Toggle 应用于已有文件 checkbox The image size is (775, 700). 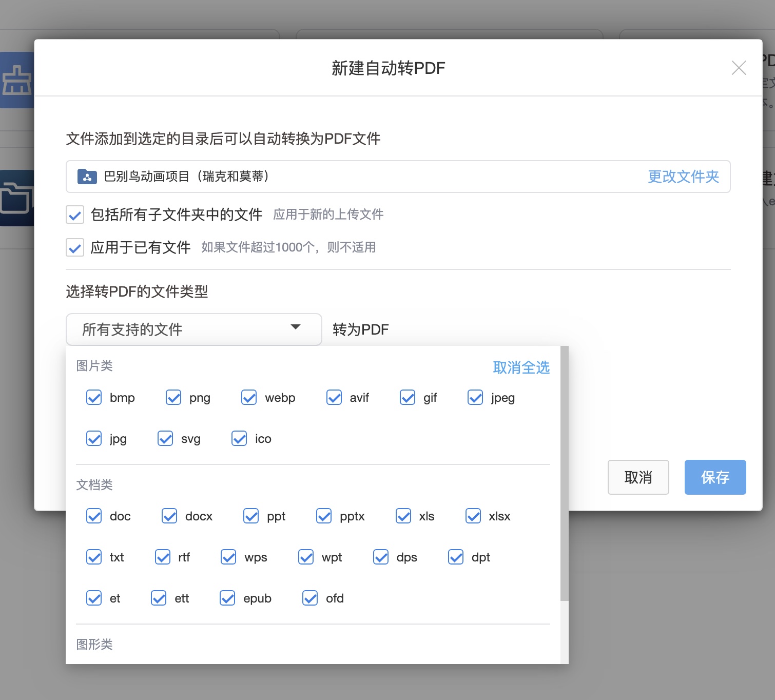point(75,247)
